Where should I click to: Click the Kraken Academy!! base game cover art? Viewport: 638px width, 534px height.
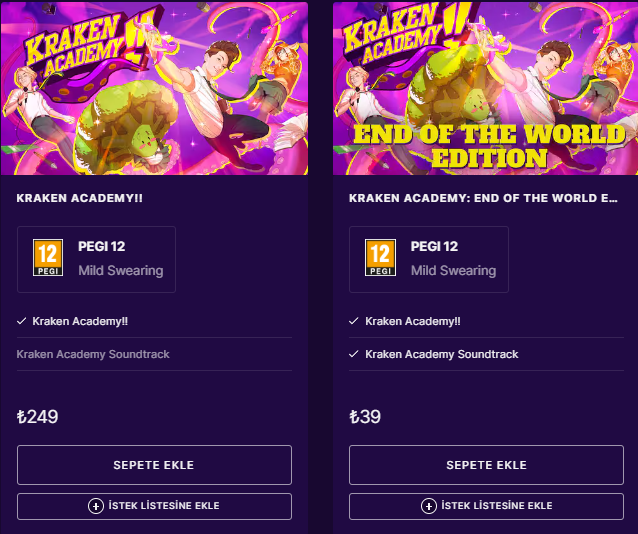153,88
